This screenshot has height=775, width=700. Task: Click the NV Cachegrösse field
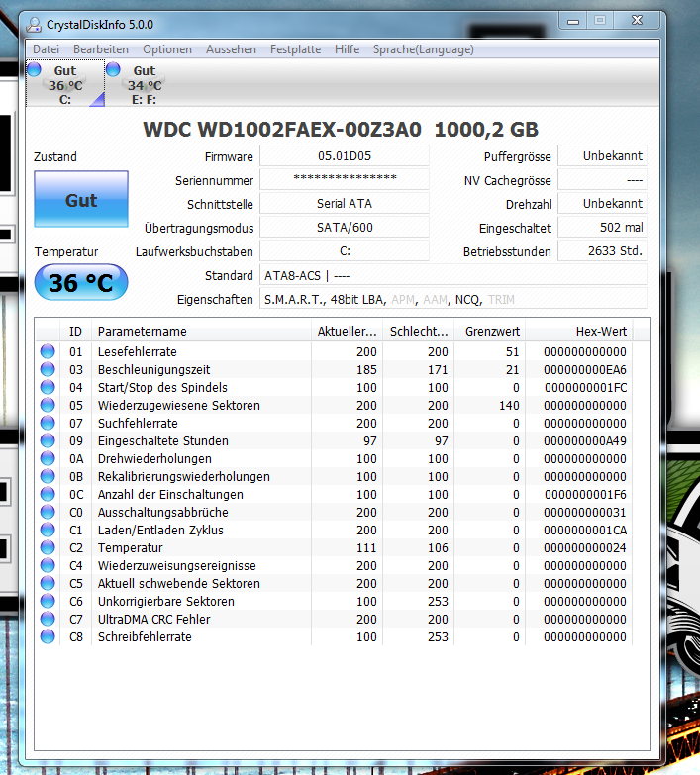tap(602, 179)
